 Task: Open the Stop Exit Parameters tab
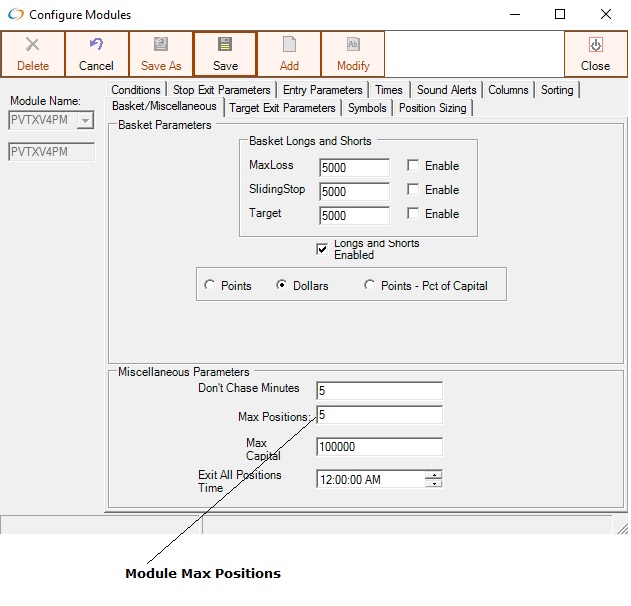point(221,90)
